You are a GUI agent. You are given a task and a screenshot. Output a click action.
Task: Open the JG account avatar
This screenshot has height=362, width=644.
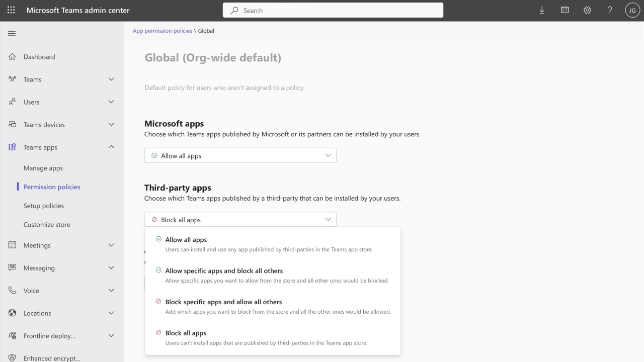point(632,10)
